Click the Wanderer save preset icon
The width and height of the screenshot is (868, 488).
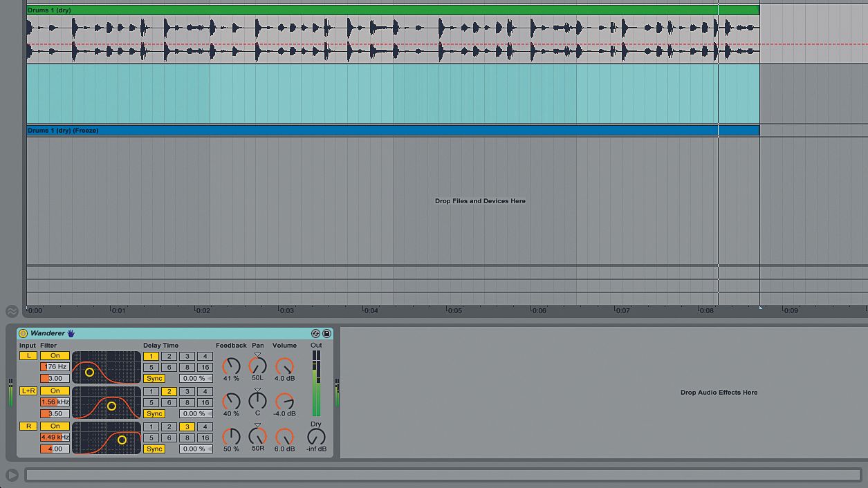point(327,333)
